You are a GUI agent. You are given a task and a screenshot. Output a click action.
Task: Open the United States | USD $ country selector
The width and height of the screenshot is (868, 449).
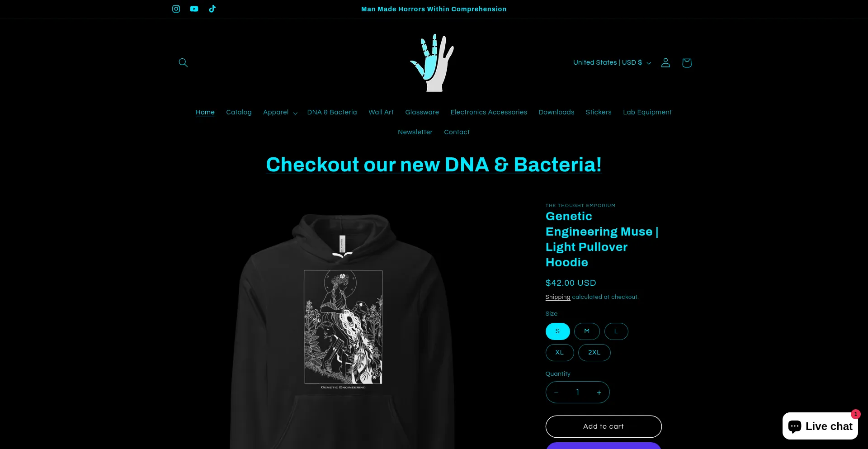pos(612,63)
